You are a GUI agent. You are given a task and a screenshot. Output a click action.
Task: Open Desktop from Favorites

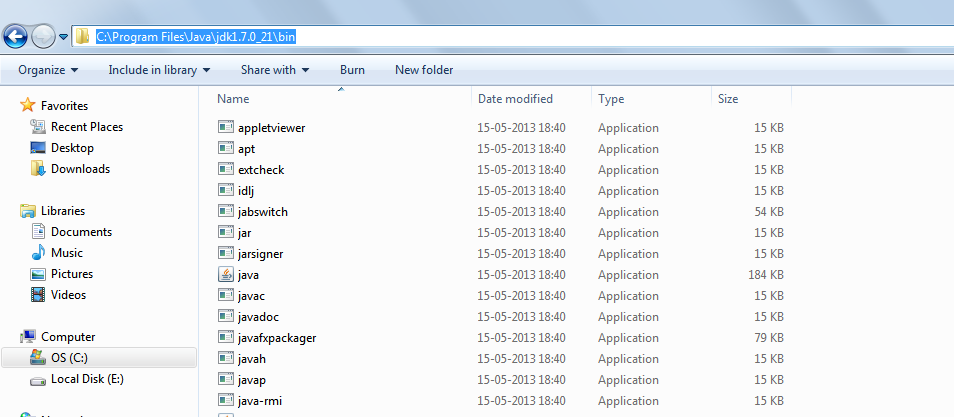coord(72,148)
